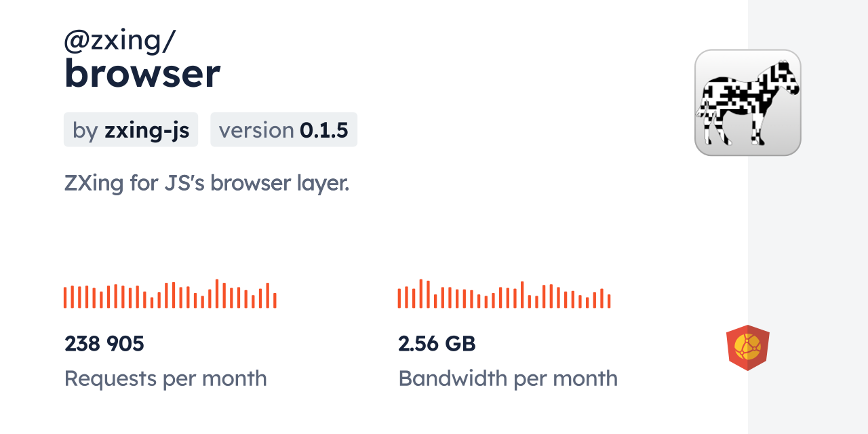Select the "by zxing-js" author badge
868x434 pixels.
point(131,130)
